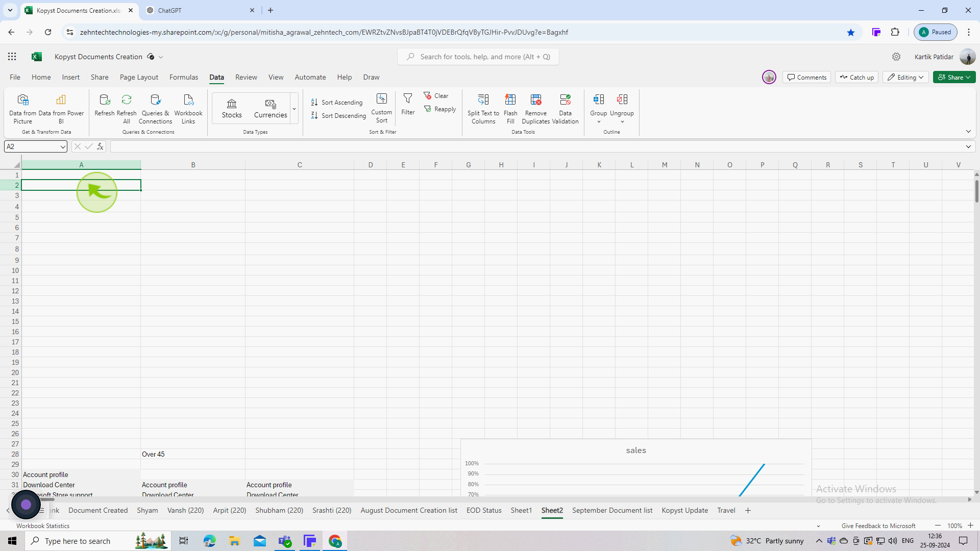Toggle the Filter funnel
The image size is (980, 551).
(x=408, y=104)
